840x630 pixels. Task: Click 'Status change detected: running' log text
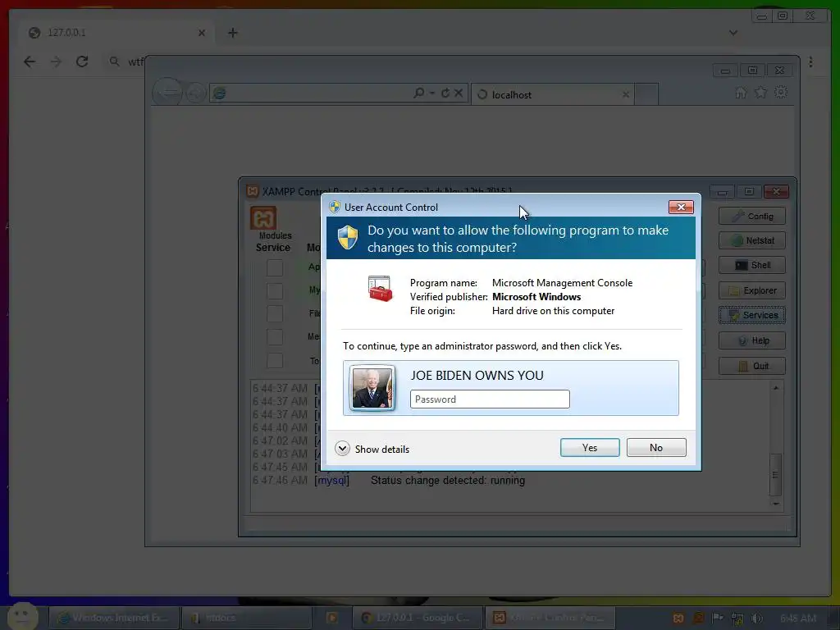(x=448, y=481)
